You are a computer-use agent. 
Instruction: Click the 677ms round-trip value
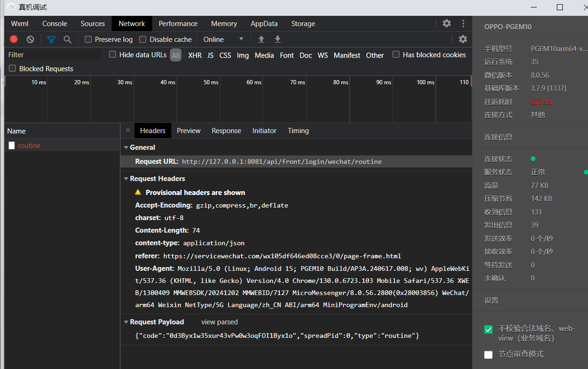[x=541, y=101]
